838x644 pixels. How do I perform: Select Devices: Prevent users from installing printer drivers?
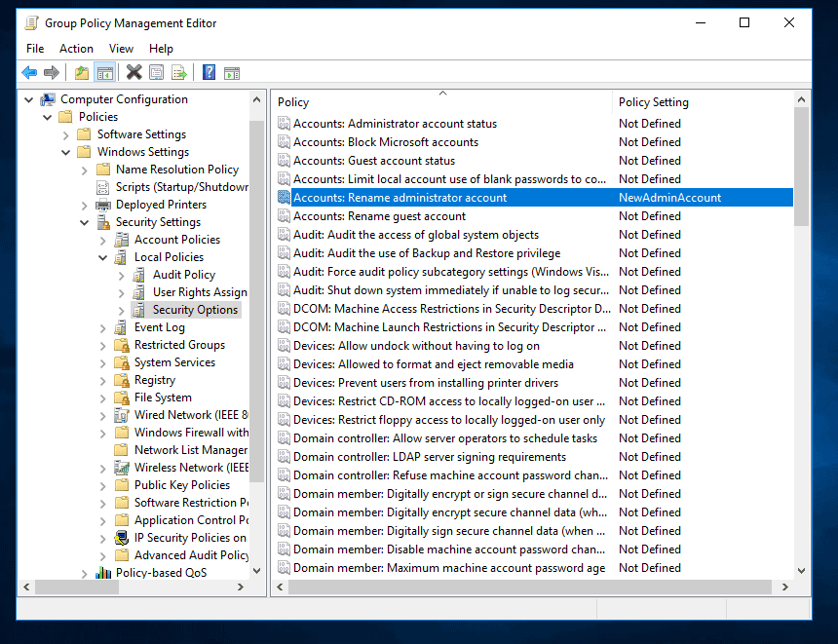[x=426, y=383]
